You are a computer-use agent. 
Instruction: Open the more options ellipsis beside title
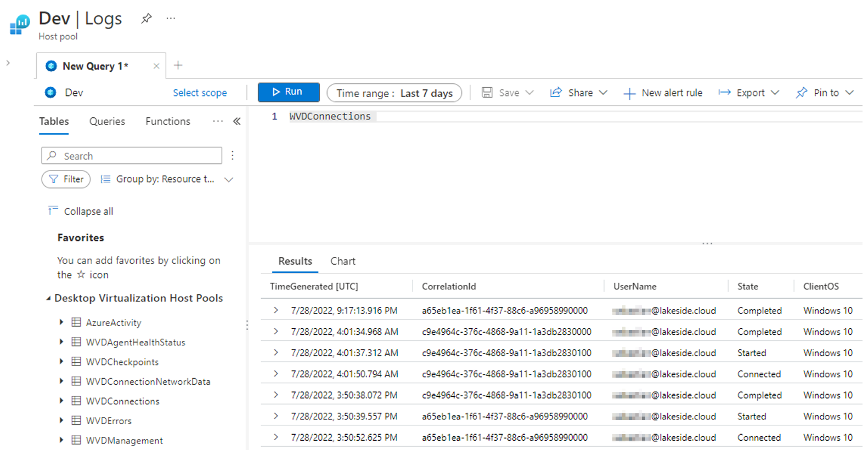[171, 19]
